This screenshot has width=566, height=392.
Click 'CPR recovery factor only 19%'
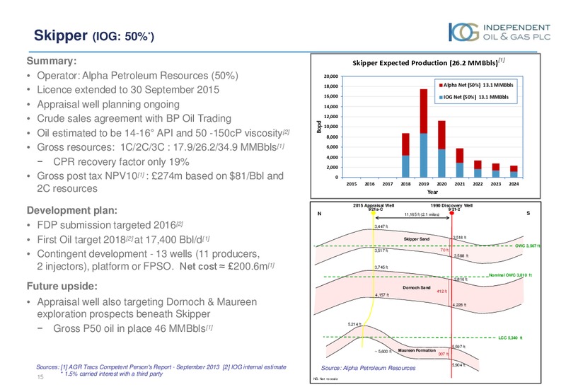coord(121,162)
